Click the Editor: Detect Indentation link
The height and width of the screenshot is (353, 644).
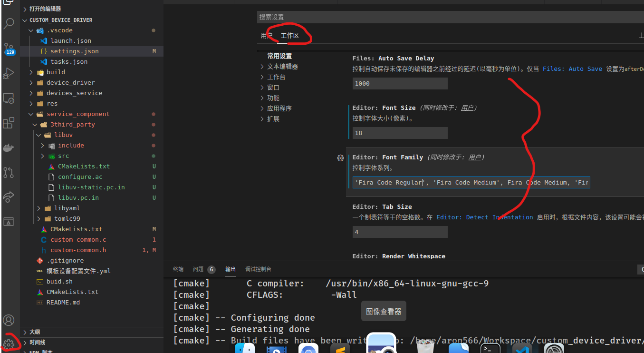pyautogui.click(x=485, y=217)
